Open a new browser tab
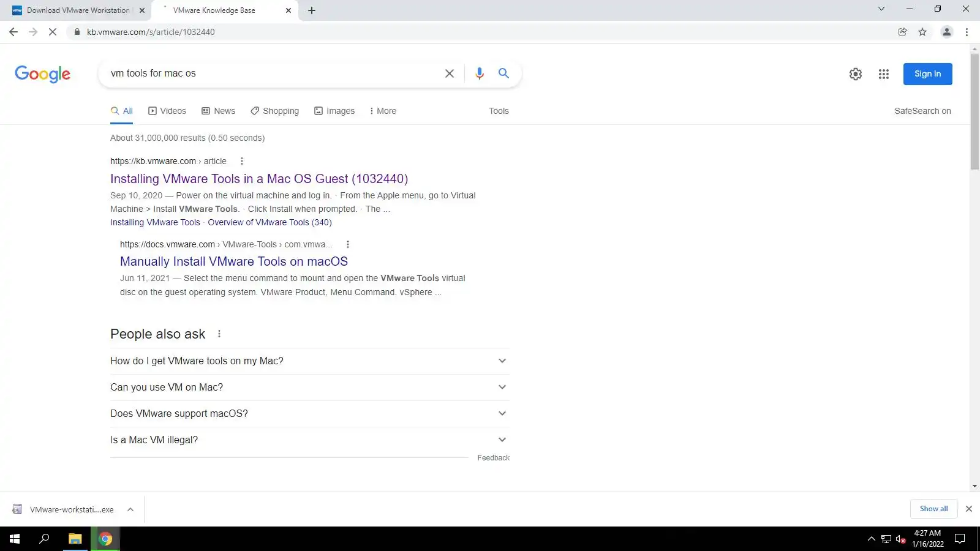980x551 pixels. point(312,10)
